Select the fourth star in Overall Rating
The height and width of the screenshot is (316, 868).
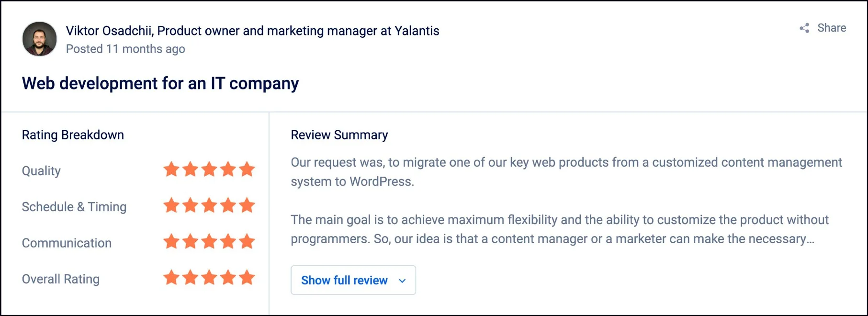point(228,277)
